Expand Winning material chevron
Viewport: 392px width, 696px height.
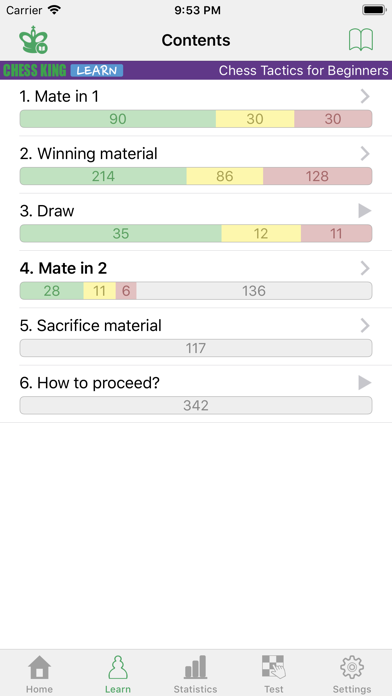(365, 154)
